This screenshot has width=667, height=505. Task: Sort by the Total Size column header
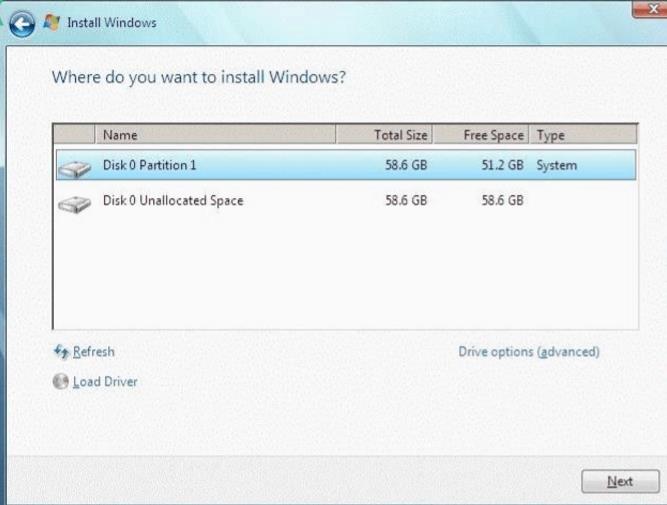[384, 134]
